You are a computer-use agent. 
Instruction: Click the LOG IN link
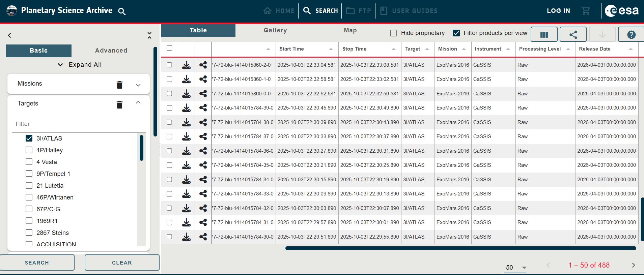pos(558,11)
